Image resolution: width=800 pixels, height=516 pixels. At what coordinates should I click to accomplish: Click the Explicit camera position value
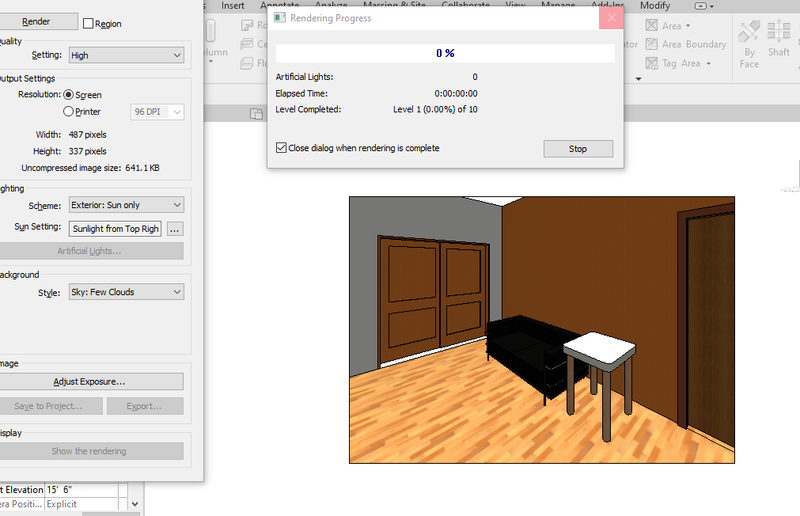pos(82,504)
